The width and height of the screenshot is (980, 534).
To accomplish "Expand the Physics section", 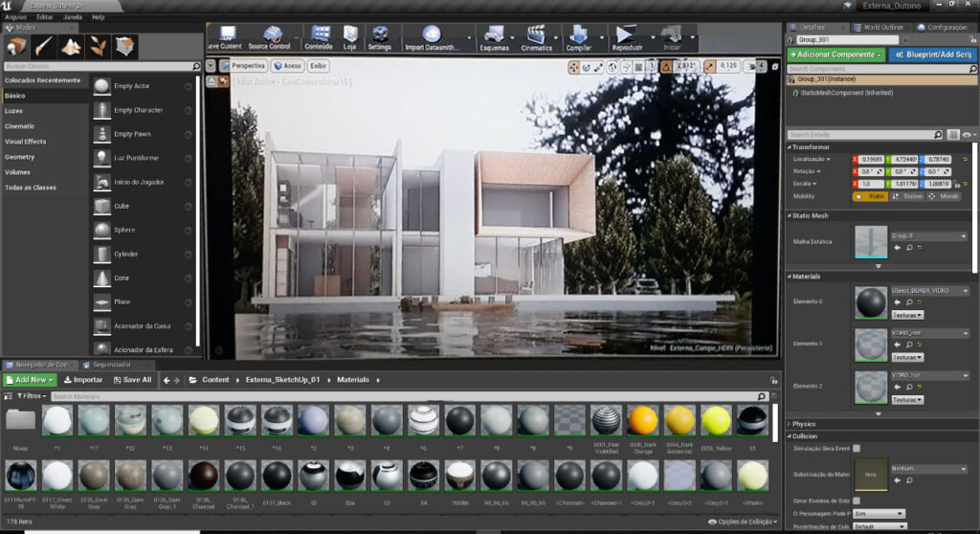I will point(804,424).
